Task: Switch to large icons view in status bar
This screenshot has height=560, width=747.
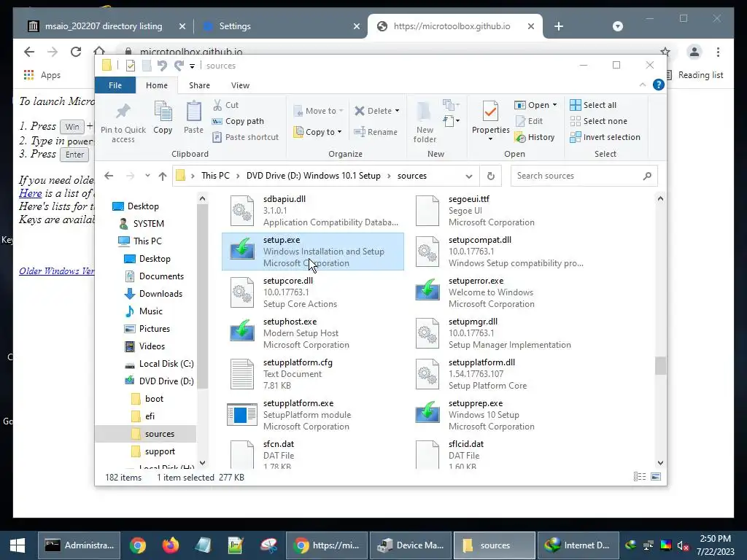Action: tap(656, 477)
